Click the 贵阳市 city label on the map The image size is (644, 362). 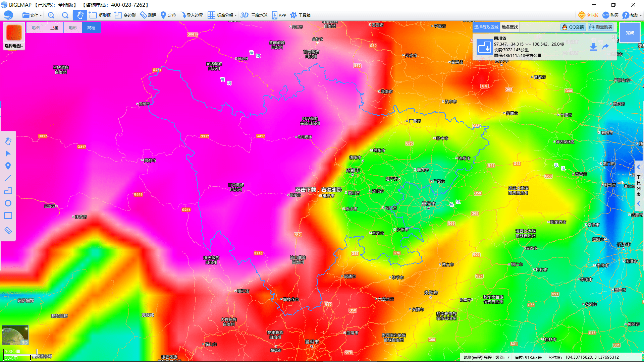point(431,293)
